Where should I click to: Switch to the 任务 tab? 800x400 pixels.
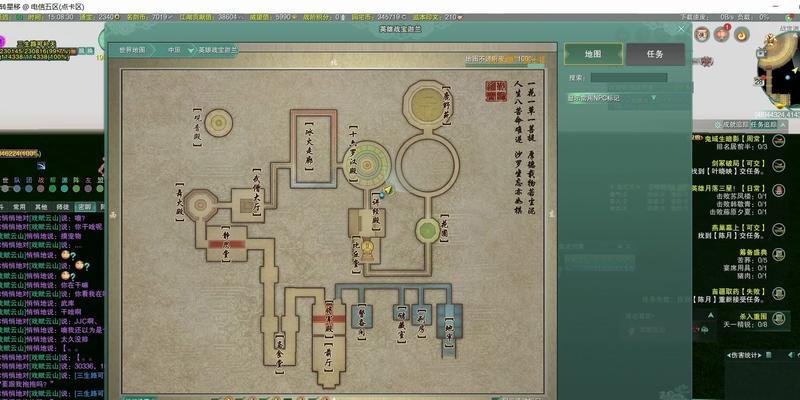point(655,54)
